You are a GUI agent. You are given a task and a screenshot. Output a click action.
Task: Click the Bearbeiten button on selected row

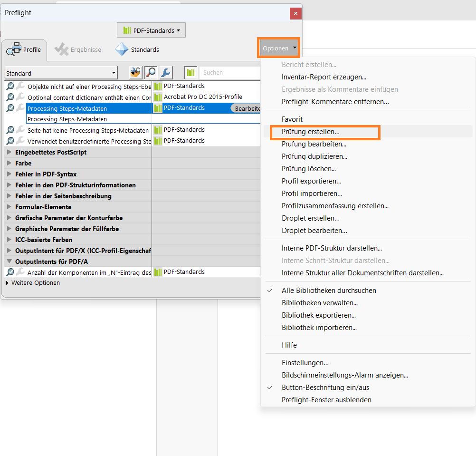(246, 108)
